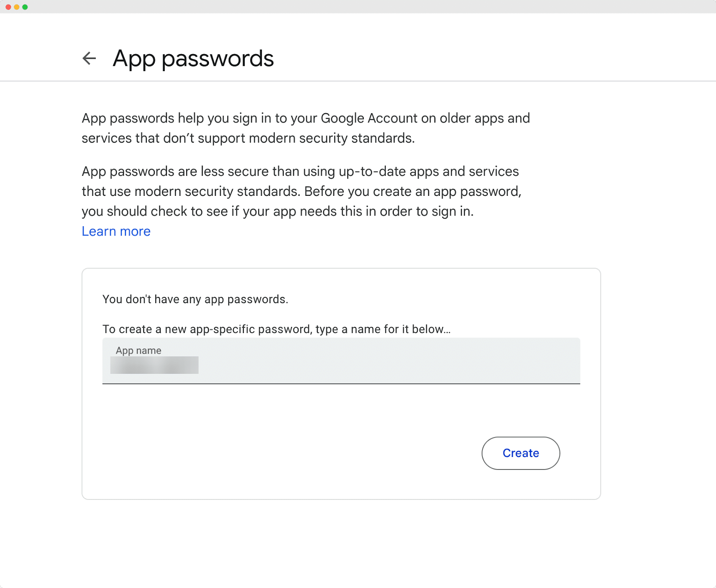Viewport: 716px width, 588px height.
Task: Click the text "you should check to see"
Action: pyautogui.click(x=154, y=211)
